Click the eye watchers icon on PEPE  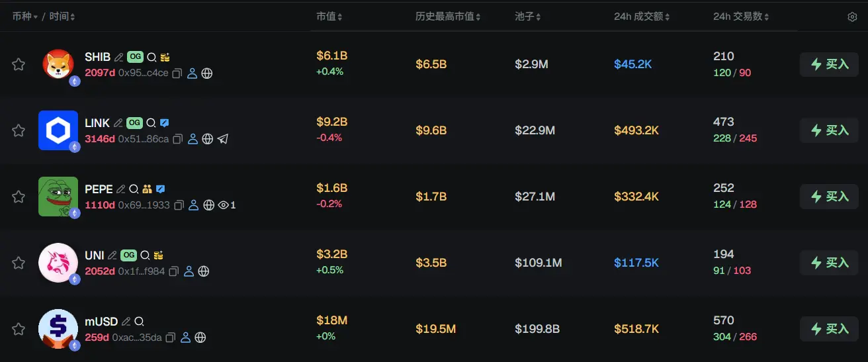coord(224,205)
